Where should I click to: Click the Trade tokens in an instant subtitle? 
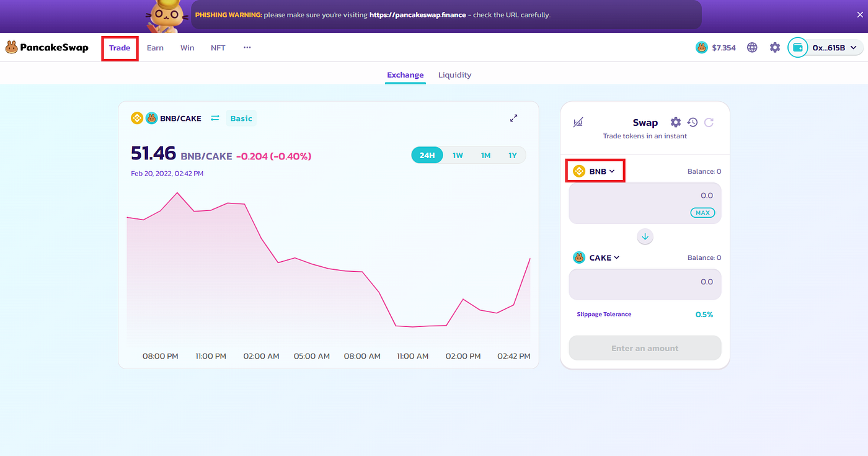click(x=645, y=136)
